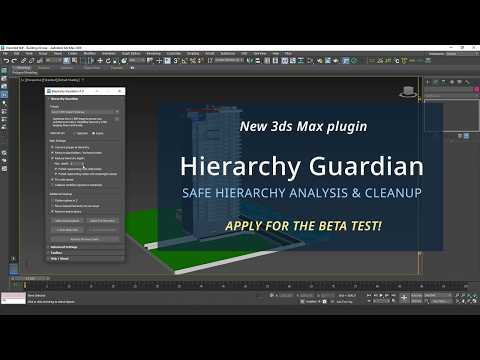Screen dimensions: 480x360
Task: Open the Views menu
Action: [58, 54]
